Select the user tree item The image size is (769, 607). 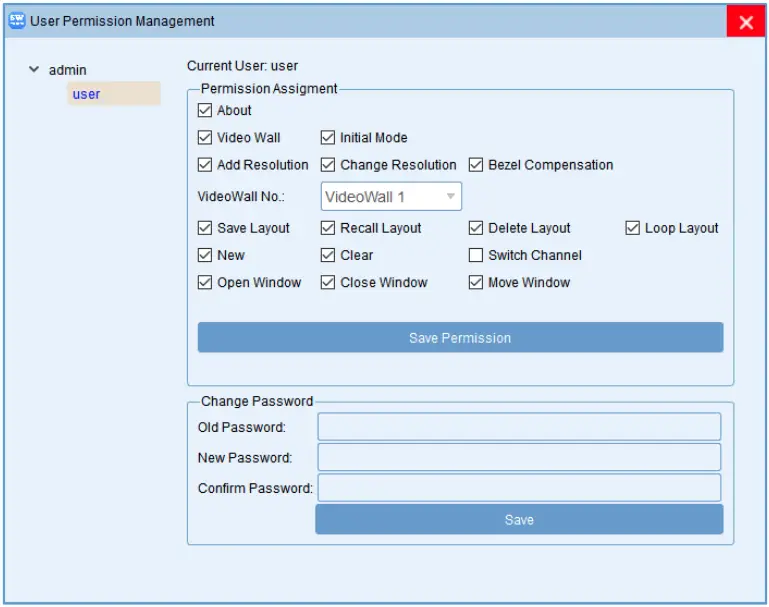[113, 94]
